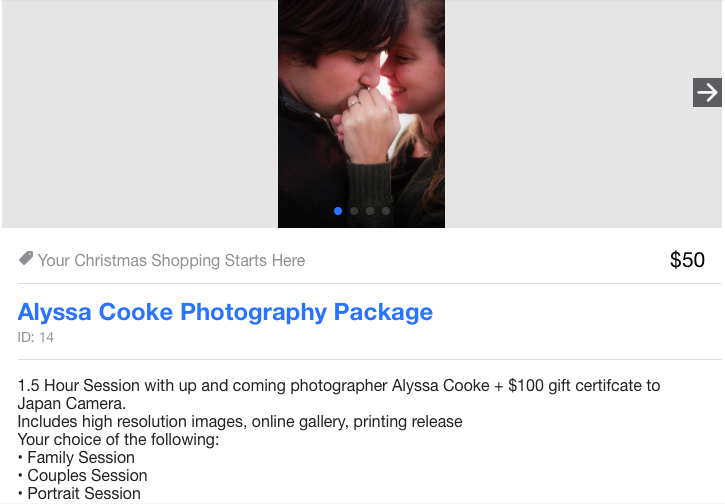Jump to the third carousel dot
The height and width of the screenshot is (504, 725).
click(370, 211)
